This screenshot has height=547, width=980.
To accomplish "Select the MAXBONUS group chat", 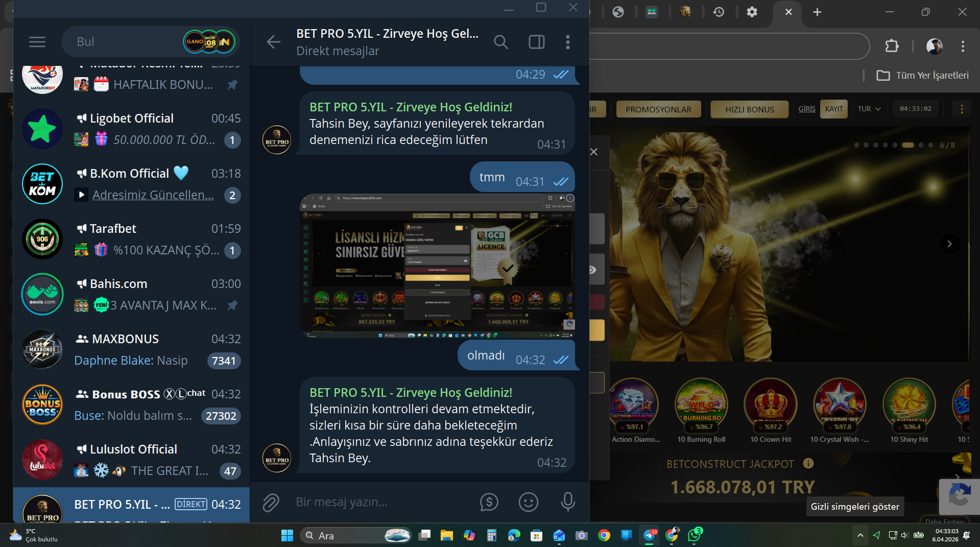I will (x=131, y=349).
